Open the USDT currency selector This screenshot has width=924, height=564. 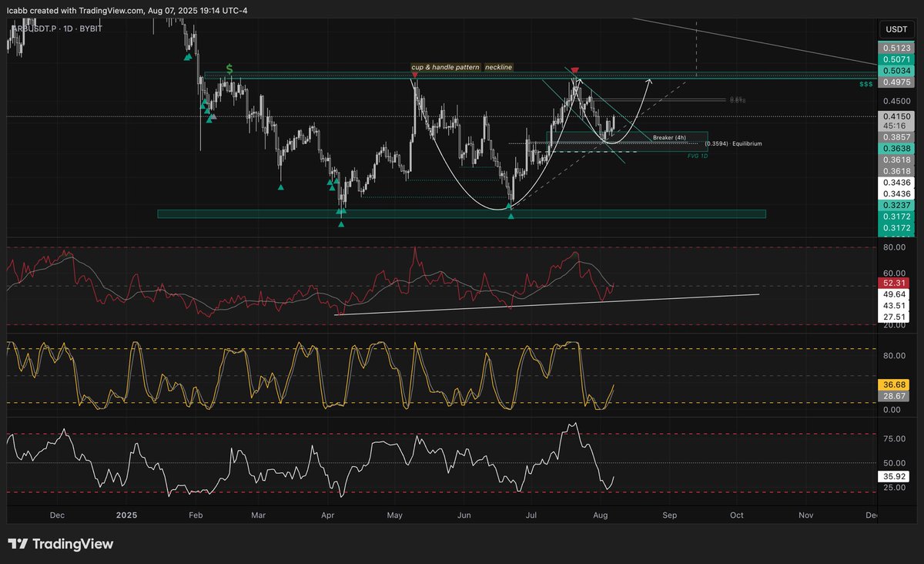[x=896, y=29]
